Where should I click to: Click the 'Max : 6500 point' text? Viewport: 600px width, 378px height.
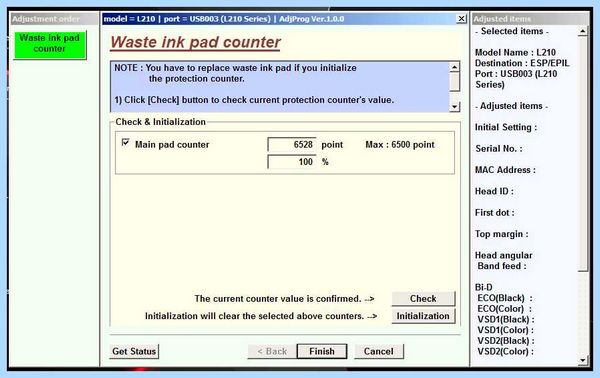[400, 145]
